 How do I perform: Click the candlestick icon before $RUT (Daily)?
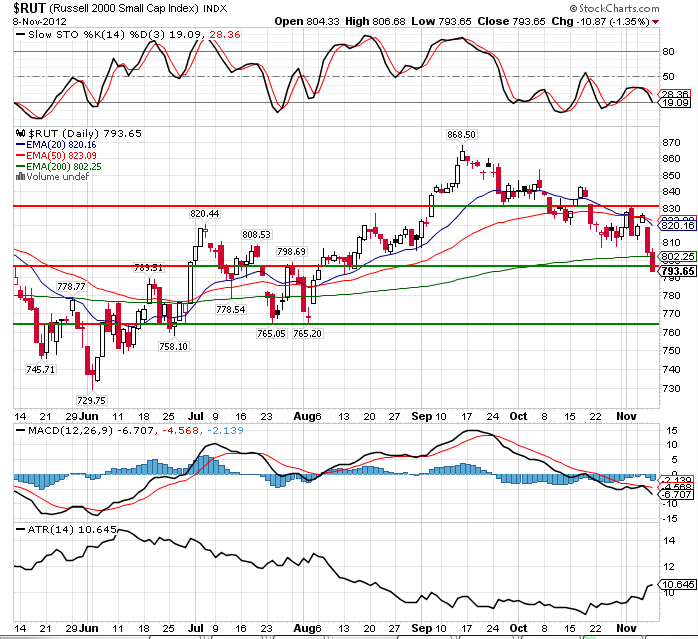click(21, 133)
